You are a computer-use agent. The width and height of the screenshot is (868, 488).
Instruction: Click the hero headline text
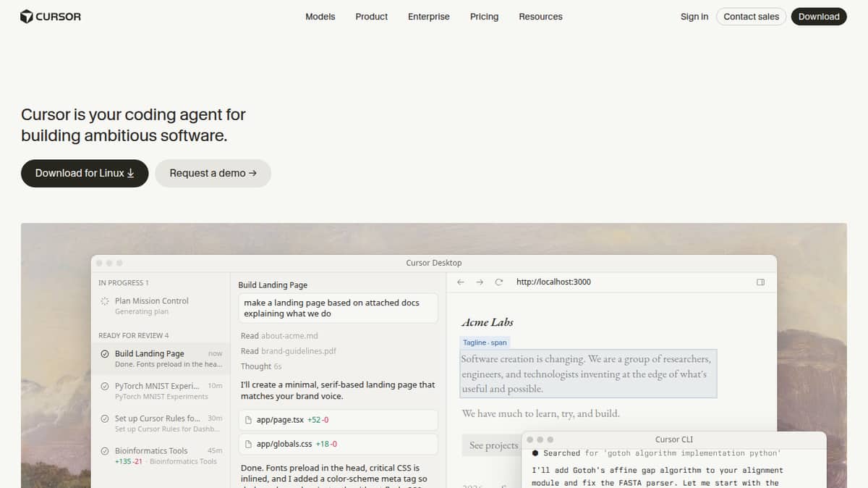pos(133,125)
